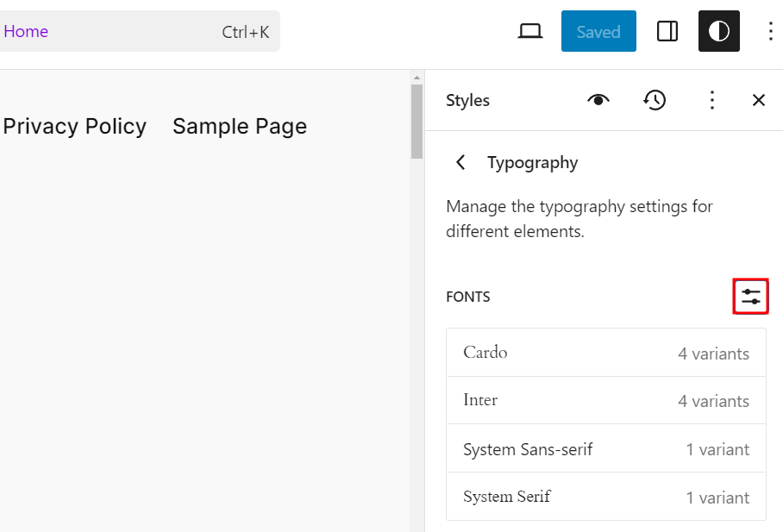This screenshot has width=783, height=532.
Task: Open the command palette search field
Action: (141, 31)
